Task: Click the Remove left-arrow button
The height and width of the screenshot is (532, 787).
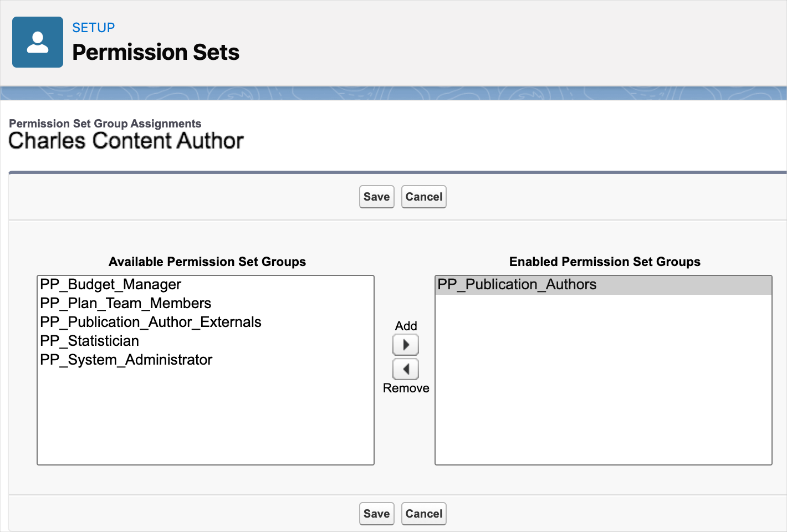Action: [x=406, y=369]
